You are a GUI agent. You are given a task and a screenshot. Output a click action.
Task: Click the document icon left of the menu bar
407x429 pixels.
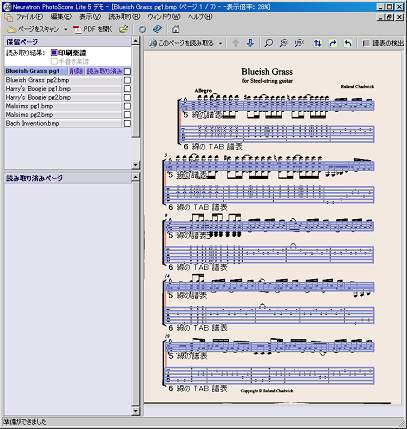point(8,17)
